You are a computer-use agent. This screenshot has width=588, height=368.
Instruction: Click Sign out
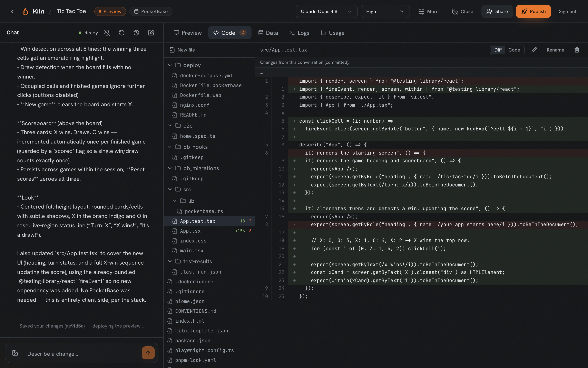567,11
